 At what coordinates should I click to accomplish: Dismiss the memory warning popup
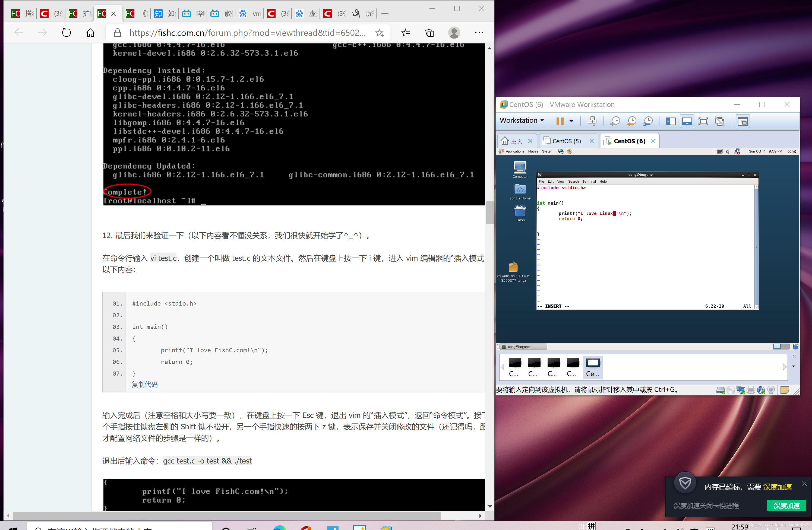(x=804, y=483)
